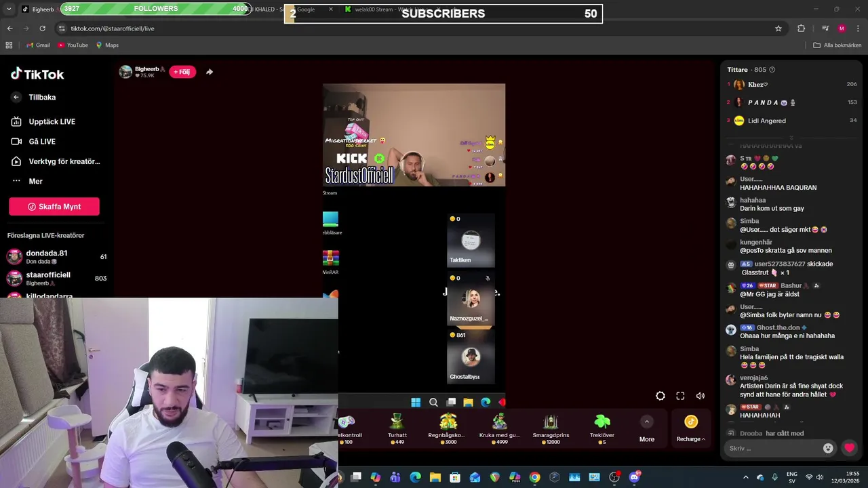Mute the live stream volume
This screenshot has width=868, height=488.
point(701,396)
